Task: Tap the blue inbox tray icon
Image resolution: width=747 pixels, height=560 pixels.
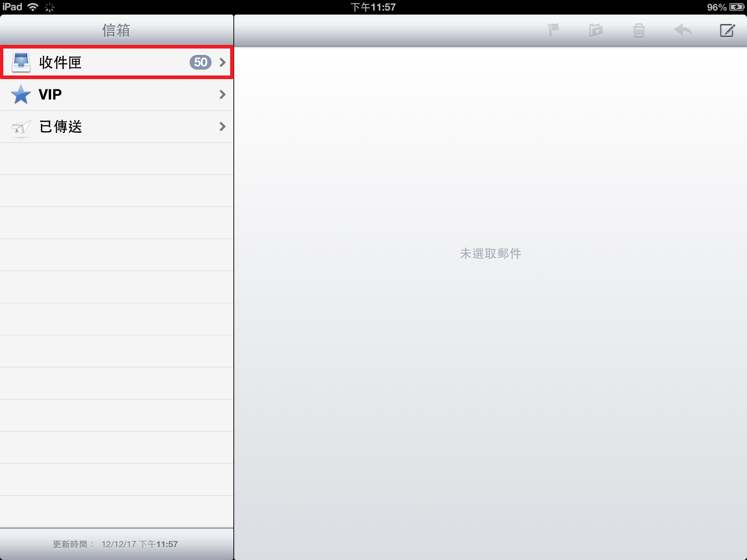Action: click(21, 62)
